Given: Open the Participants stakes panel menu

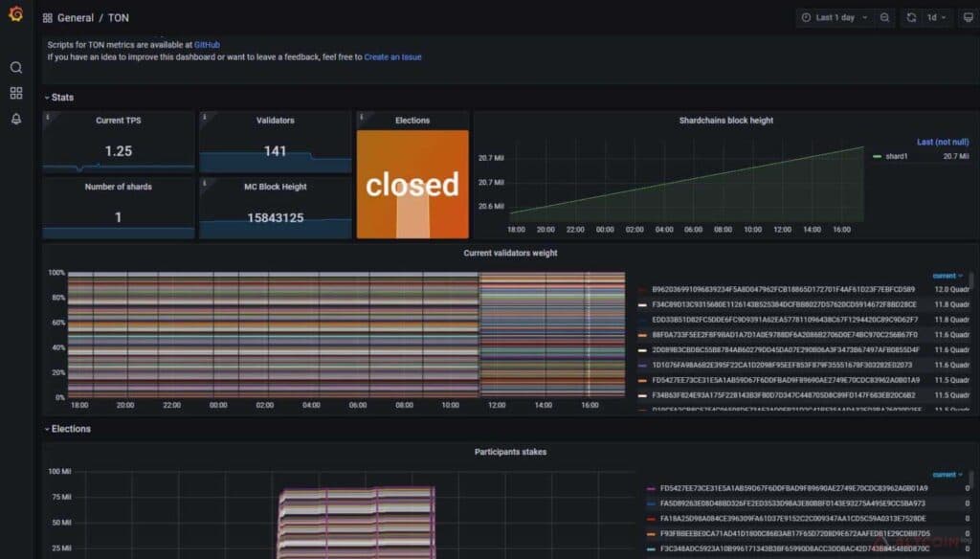Looking at the screenshot, I should tap(510, 452).
